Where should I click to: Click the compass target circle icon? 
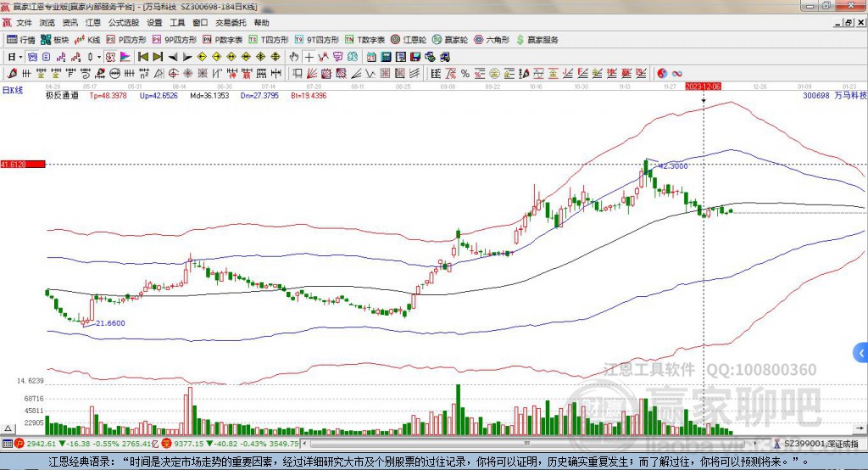pyautogui.click(x=173, y=73)
